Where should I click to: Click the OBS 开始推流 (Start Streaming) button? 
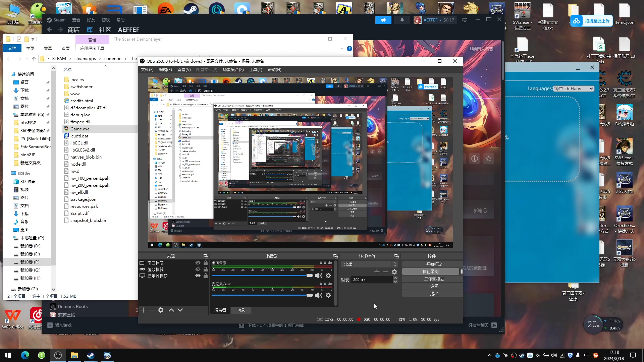click(x=433, y=264)
